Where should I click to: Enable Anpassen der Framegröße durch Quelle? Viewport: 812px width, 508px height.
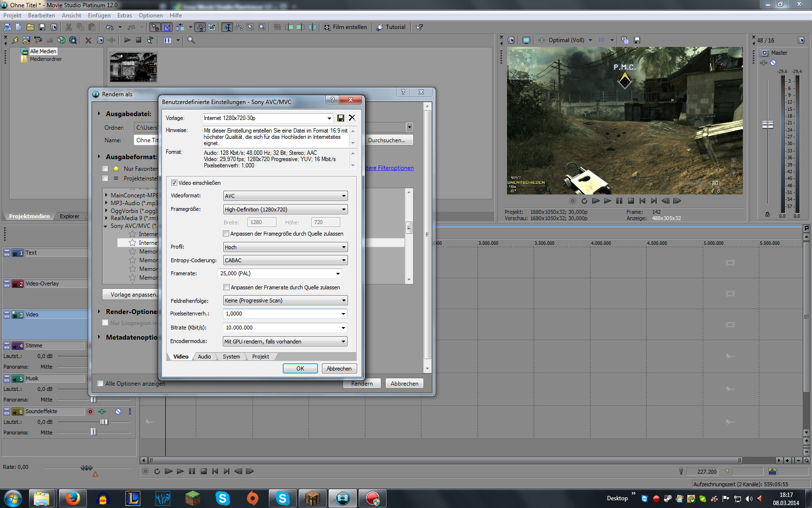[226, 234]
